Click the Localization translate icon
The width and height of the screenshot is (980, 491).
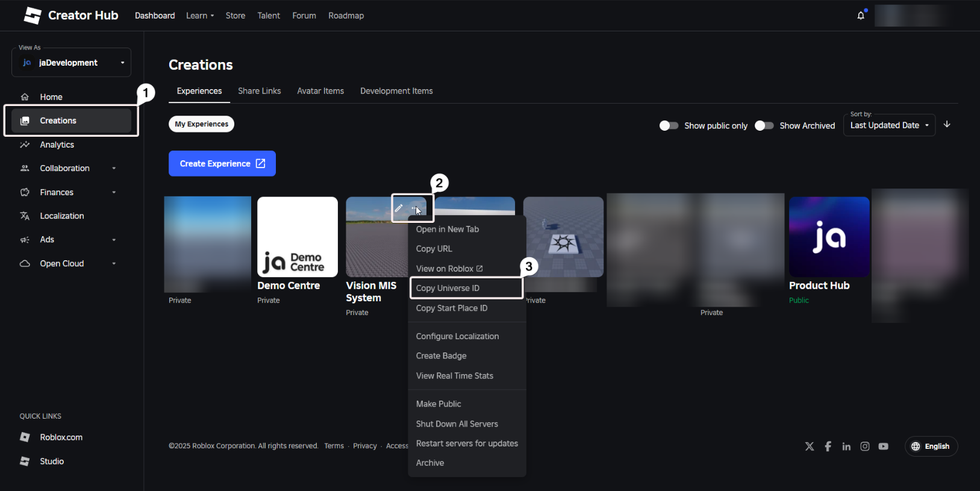[25, 216]
